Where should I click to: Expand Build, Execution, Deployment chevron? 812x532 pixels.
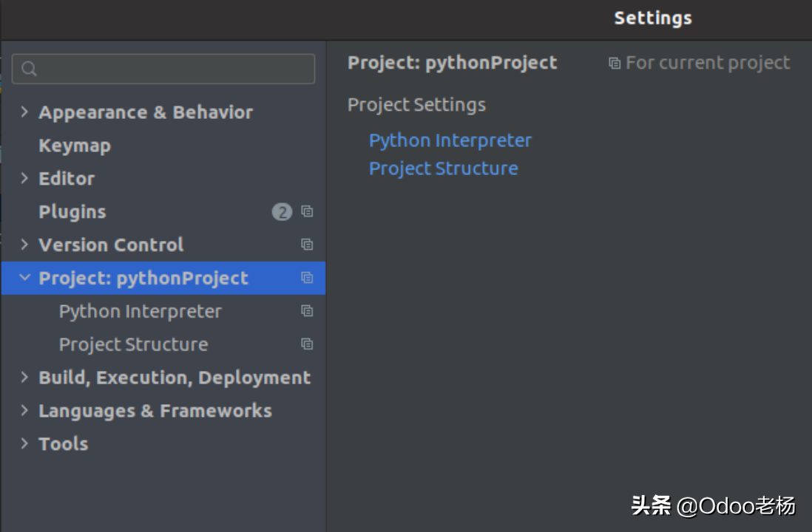pyautogui.click(x=24, y=378)
